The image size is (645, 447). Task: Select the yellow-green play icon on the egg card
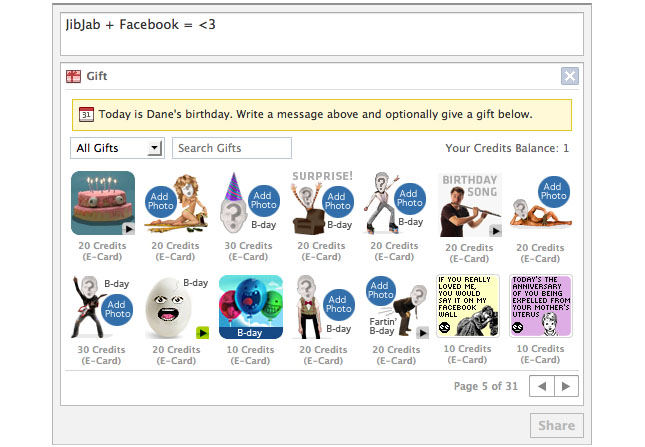(202, 332)
